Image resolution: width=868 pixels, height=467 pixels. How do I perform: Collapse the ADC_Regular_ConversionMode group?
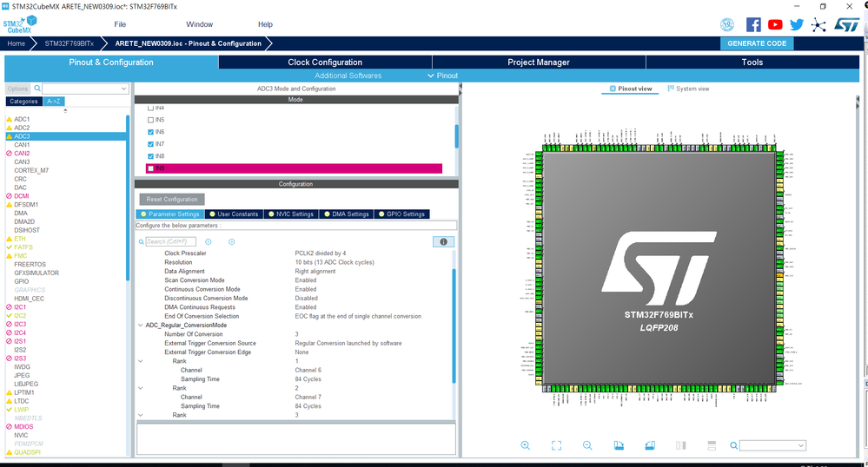tap(141, 326)
